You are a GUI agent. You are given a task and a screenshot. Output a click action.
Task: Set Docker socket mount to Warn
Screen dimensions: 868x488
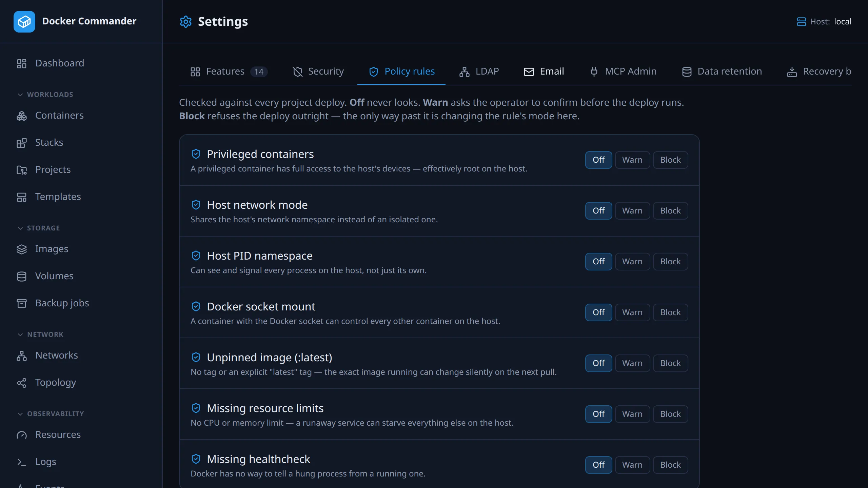coord(632,312)
